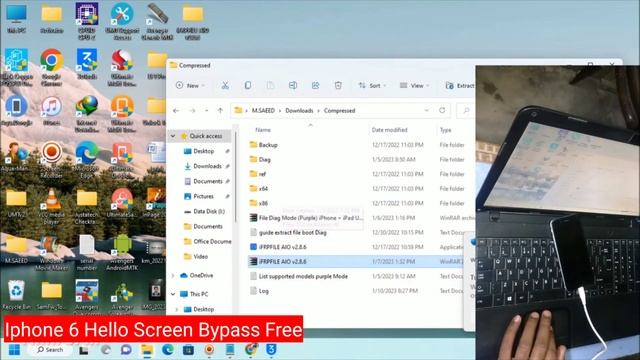Go up one folder level arrow

220,111
